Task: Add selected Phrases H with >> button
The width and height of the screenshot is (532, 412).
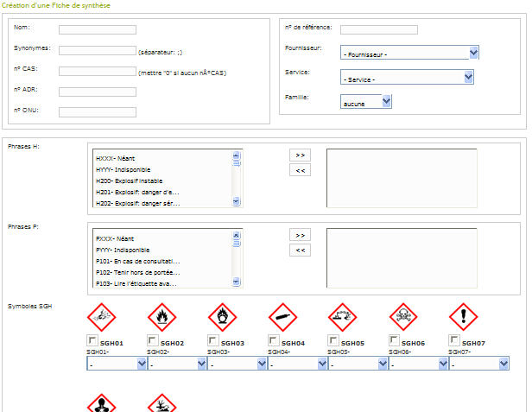Action: tap(300, 155)
